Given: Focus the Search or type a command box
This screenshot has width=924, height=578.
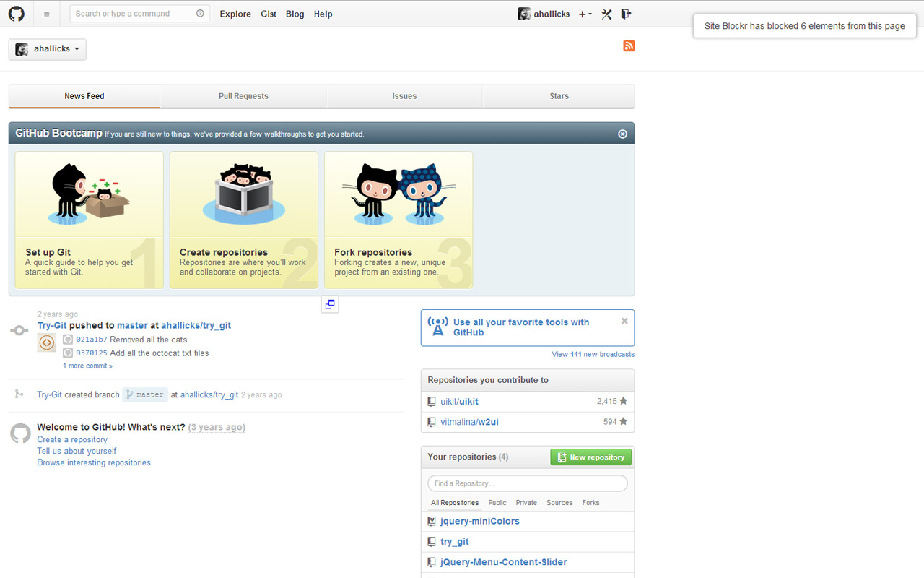Looking at the screenshot, I should pyautogui.click(x=140, y=14).
